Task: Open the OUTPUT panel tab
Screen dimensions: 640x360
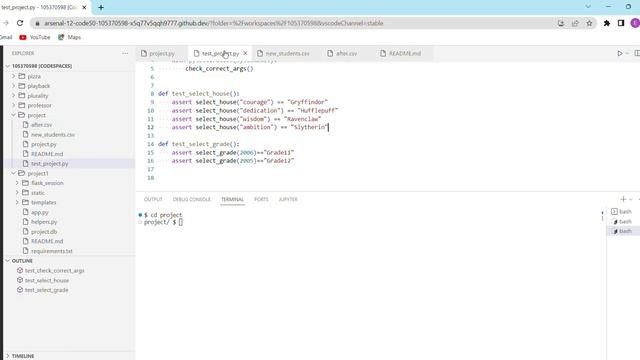Action: point(153,199)
